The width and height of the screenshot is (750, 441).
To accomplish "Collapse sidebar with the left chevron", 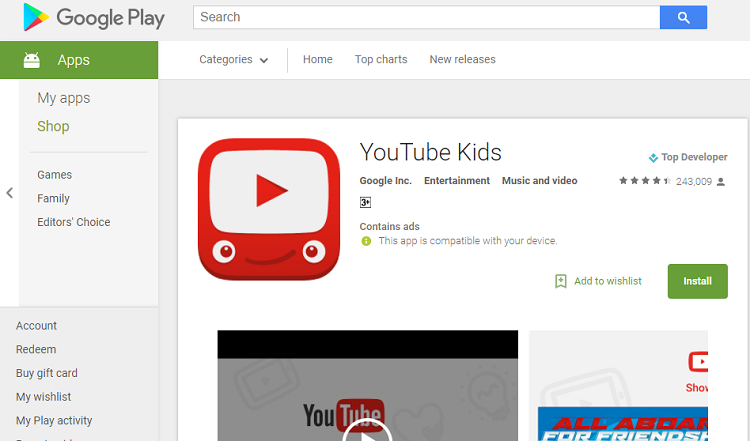I will tap(10, 193).
